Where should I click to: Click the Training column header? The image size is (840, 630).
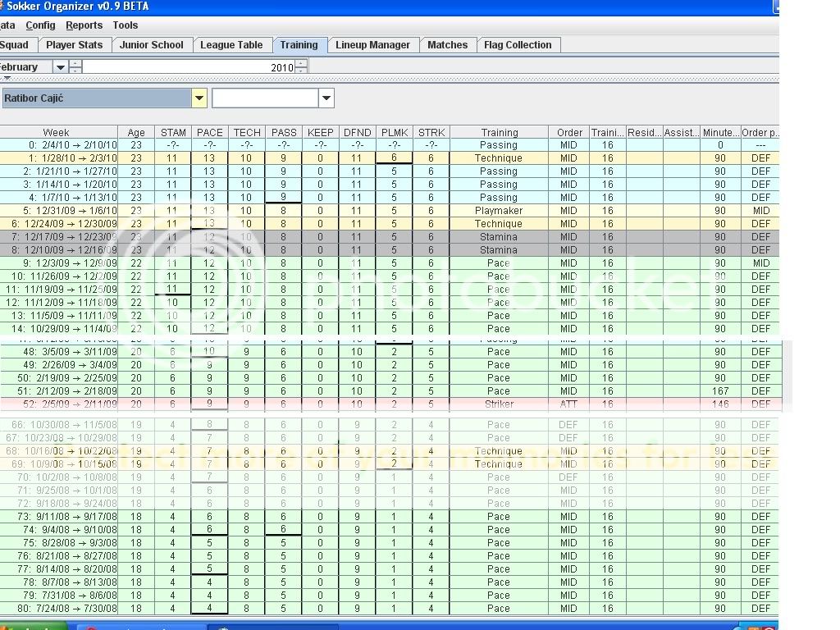tap(499, 132)
